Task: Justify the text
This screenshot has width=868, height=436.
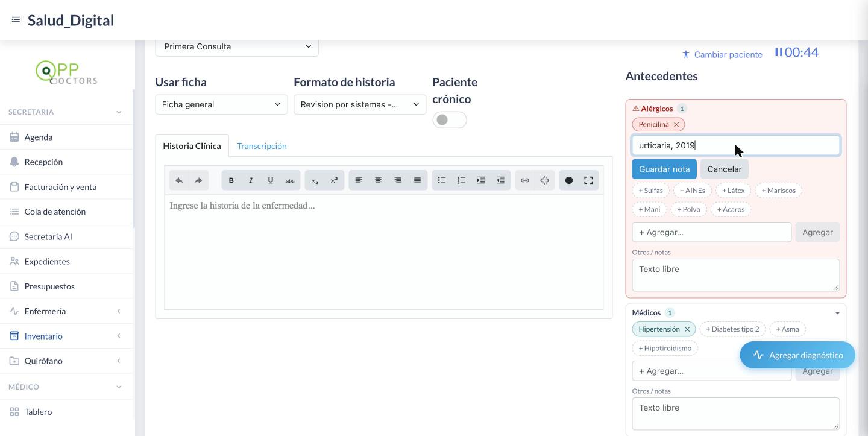Action: (417, 180)
